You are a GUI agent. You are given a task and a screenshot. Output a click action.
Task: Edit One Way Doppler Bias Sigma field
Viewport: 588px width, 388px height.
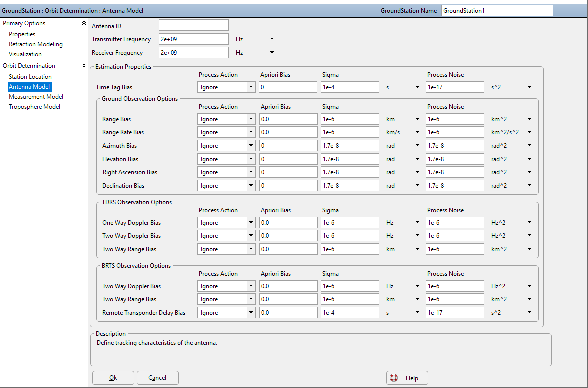tap(350, 222)
